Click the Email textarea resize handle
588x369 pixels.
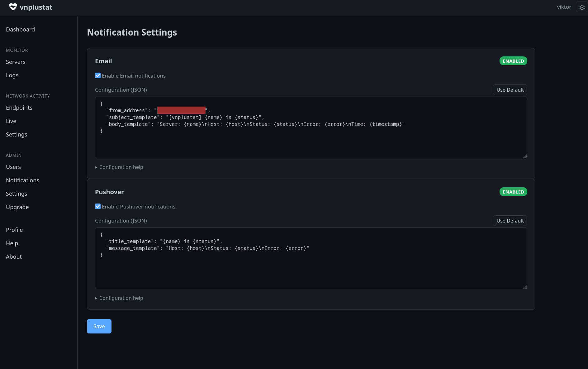pyautogui.click(x=525, y=156)
